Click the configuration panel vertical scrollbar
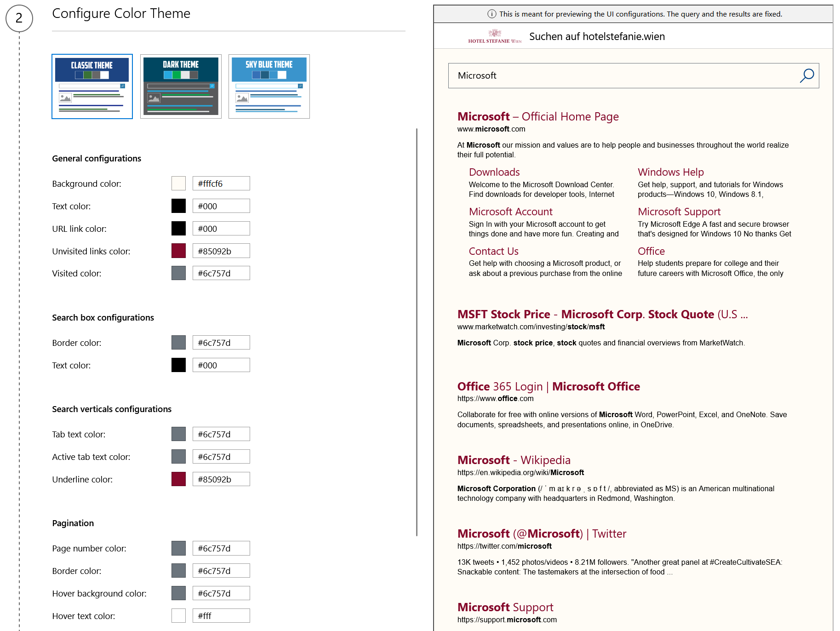840x631 pixels. [x=417, y=332]
